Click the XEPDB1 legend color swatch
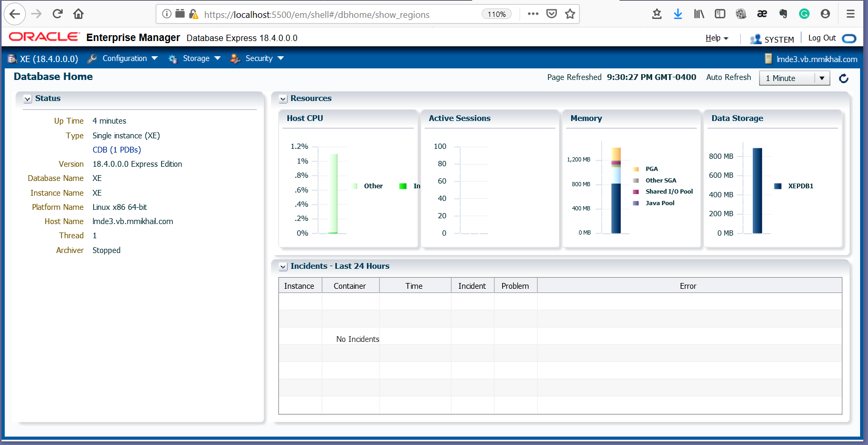The height and width of the screenshot is (445, 868). pos(777,186)
